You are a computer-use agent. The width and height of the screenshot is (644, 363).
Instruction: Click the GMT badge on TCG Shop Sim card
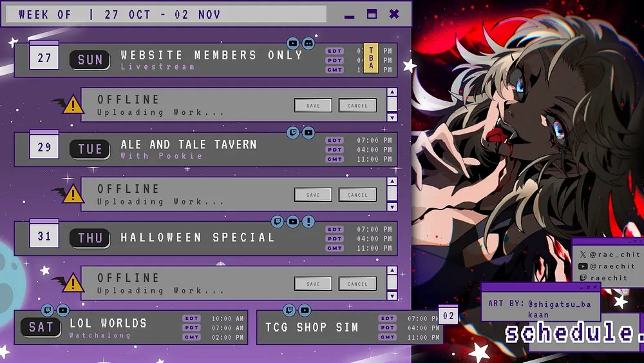click(x=387, y=337)
